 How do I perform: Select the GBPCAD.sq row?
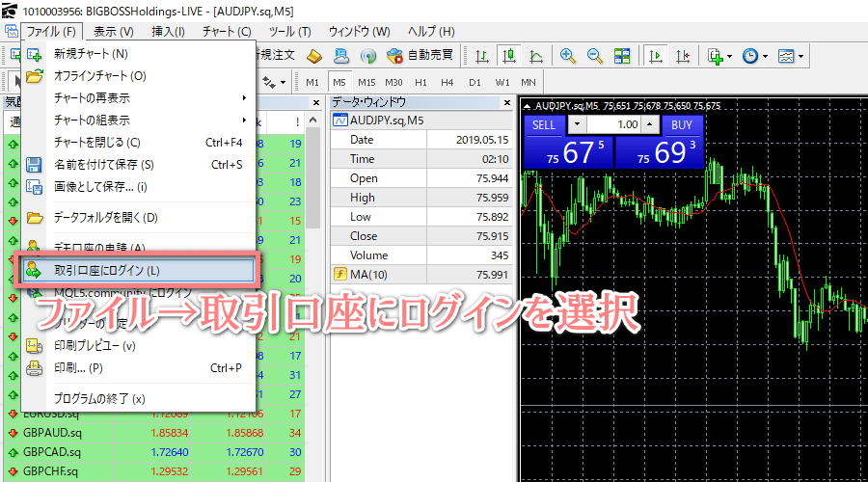pos(154,452)
